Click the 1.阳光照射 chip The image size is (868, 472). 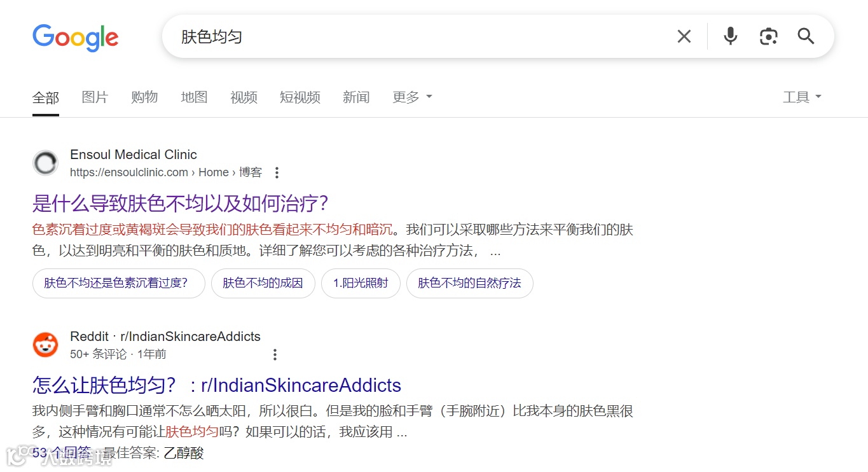pyautogui.click(x=361, y=283)
